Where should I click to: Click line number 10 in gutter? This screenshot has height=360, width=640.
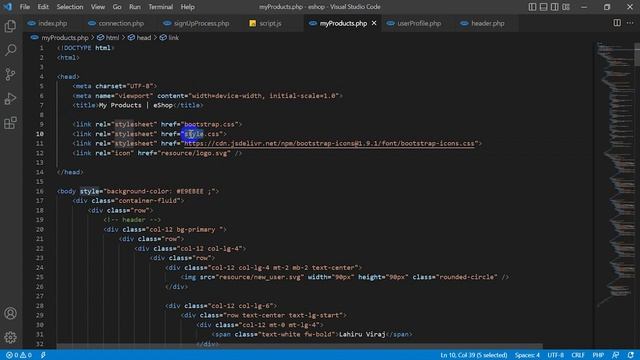[x=40, y=134]
